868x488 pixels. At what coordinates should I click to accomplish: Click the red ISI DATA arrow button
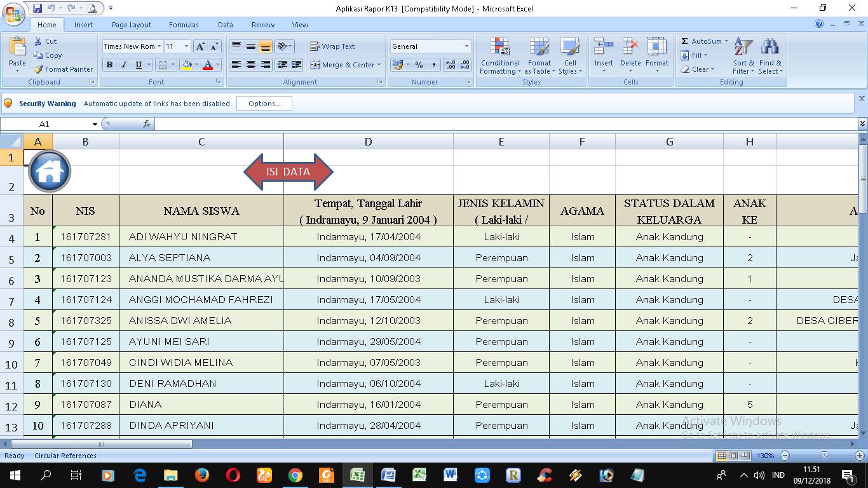(288, 172)
